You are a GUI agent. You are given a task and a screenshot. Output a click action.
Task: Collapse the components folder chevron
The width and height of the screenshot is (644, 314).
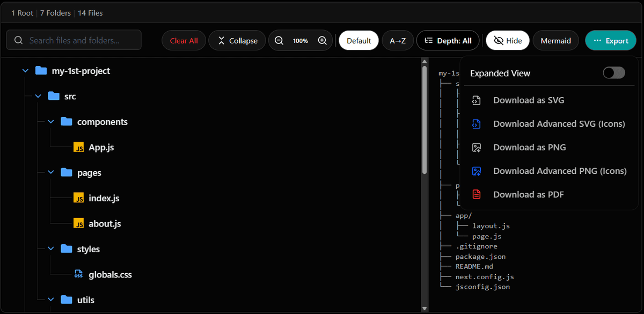click(51, 122)
